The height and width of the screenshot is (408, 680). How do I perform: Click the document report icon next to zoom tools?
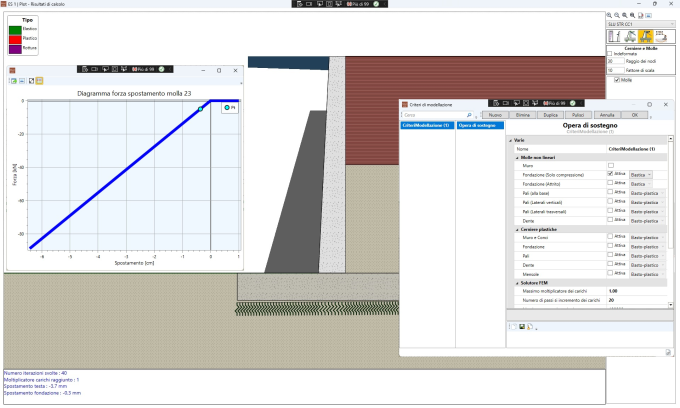(x=641, y=15)
